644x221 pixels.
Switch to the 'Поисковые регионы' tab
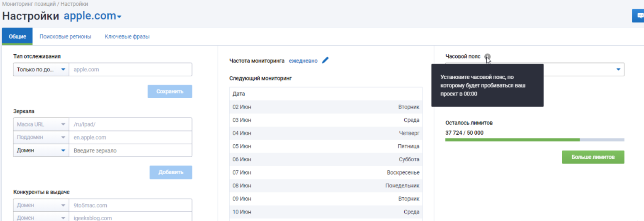[65, 37]
